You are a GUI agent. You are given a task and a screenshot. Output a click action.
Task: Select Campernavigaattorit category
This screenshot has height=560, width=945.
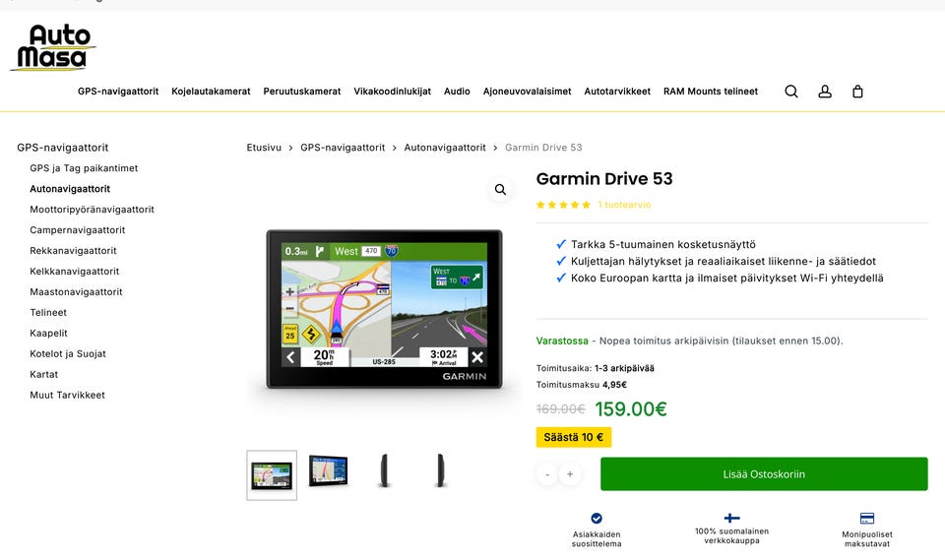[x=77, y=229]
